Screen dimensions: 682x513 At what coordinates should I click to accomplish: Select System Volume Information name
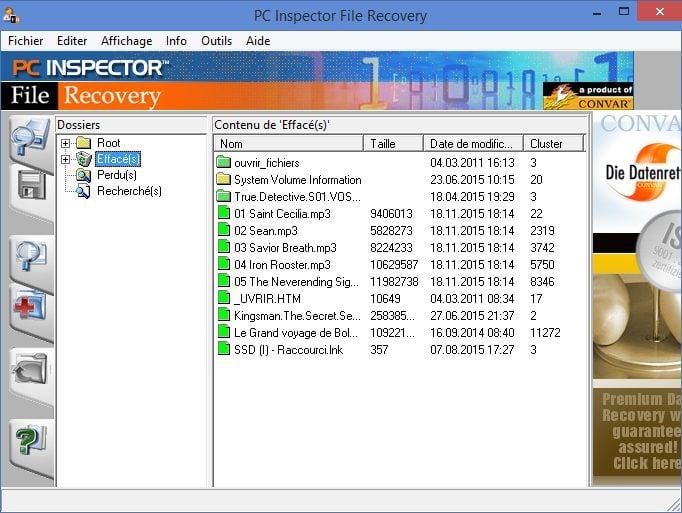[298, 180]
